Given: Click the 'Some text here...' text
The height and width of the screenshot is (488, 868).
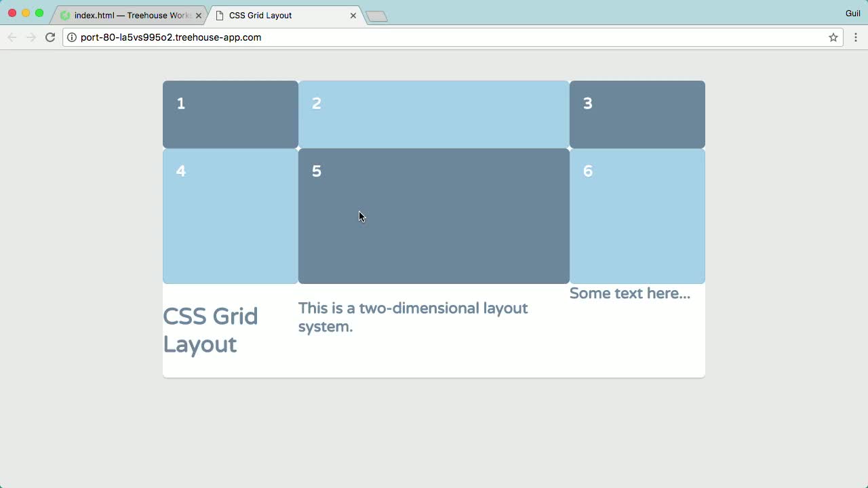Looking at the screenshot, I should click(x=629, y=293).
